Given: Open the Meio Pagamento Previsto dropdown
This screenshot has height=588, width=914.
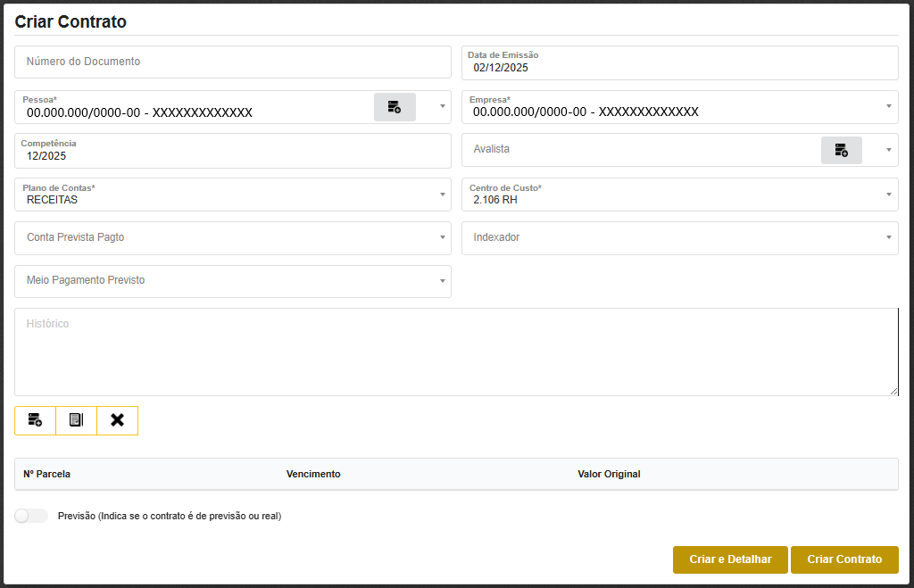Looking at the screenshot, I should click(x=443, y=282).
